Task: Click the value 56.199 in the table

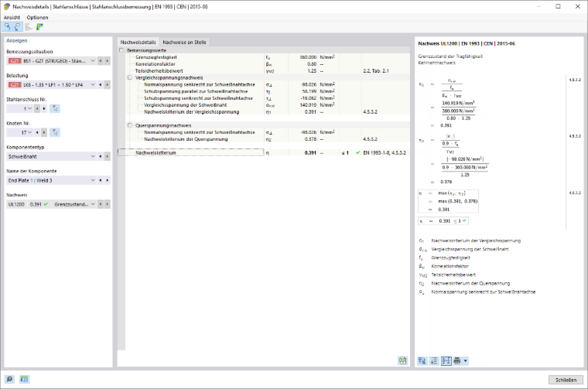Action: pyautogui.click(x=309, y=91)
